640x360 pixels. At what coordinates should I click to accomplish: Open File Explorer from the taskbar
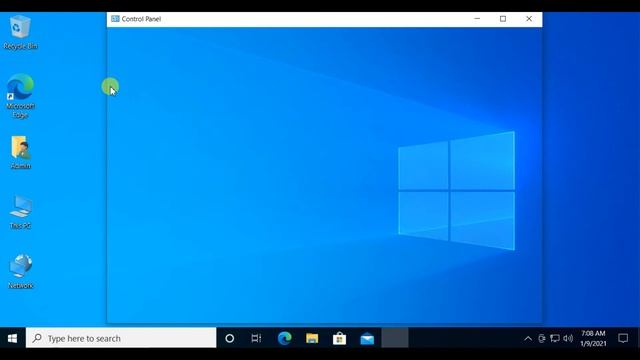pos(312,338)
